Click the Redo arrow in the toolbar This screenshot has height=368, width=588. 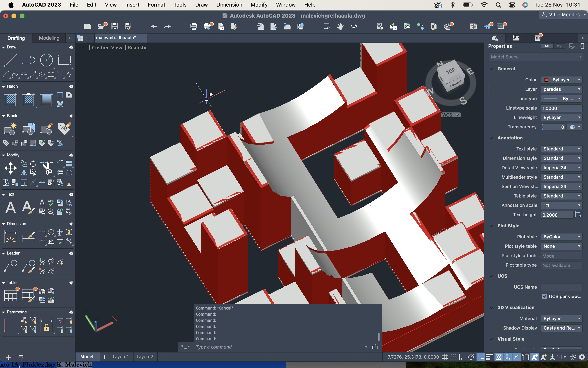[168, 26]
